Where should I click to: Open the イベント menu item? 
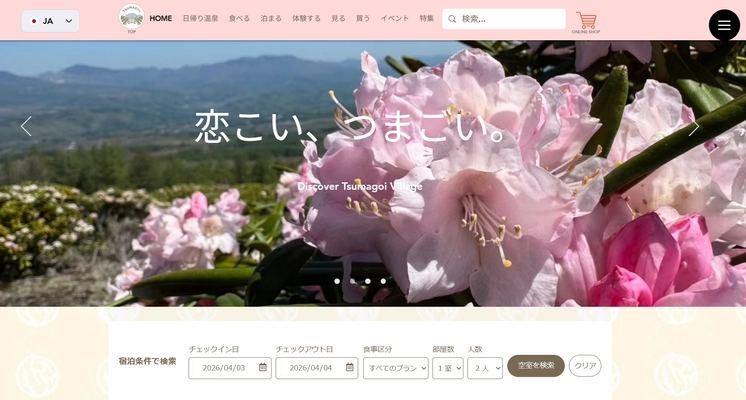[395, 19]
